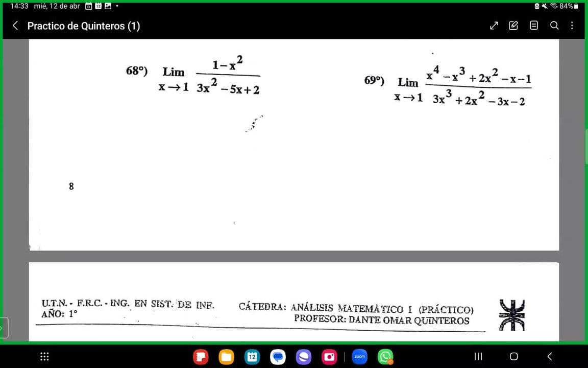Tap the document title Practico de Quinteros
The width and height of the screenshot is (588, 368).
tap(84, 26)
